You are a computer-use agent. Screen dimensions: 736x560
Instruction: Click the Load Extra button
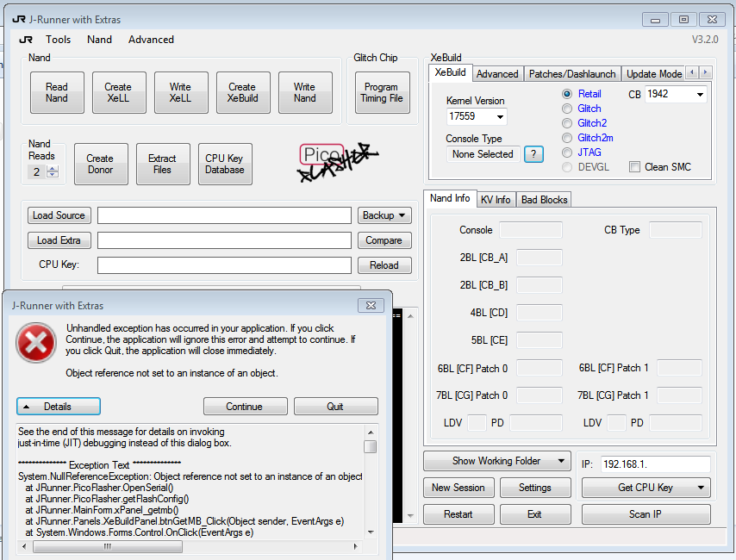[x=59, y=240]
